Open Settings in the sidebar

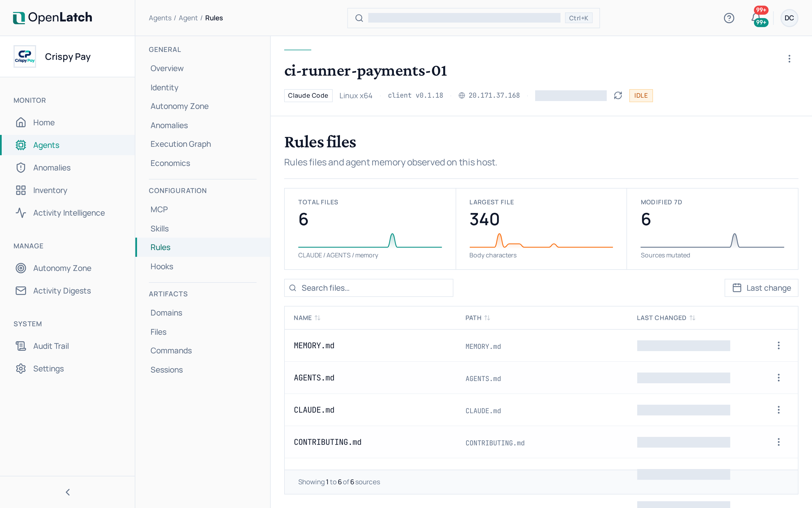pos(68,368)
